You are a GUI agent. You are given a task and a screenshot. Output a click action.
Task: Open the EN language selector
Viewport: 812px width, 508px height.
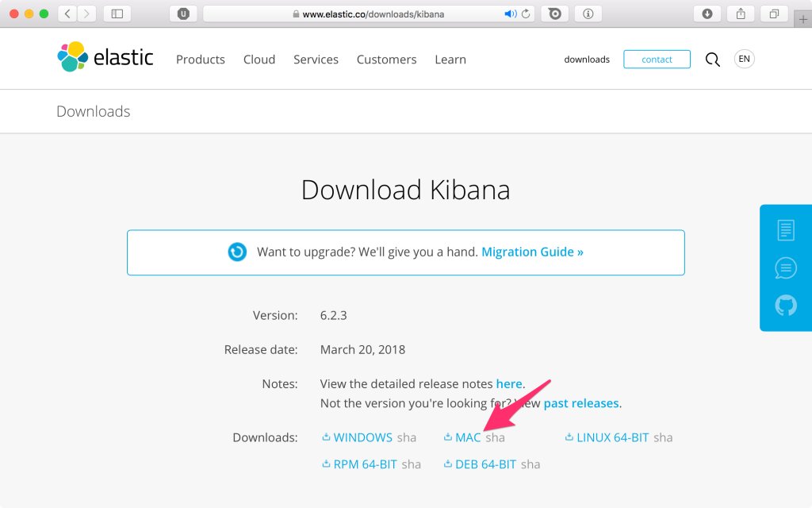click(x=744, y=59)
